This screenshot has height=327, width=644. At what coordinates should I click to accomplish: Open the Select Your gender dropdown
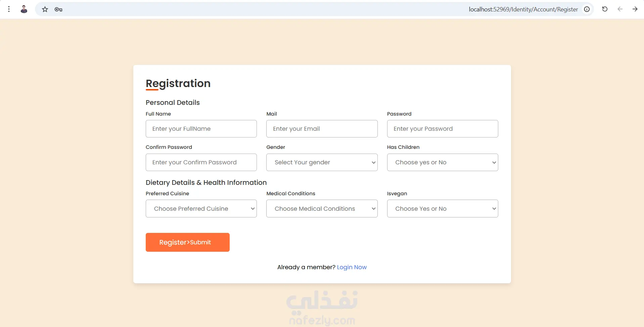pyautogui.click(x=322, y=162)
